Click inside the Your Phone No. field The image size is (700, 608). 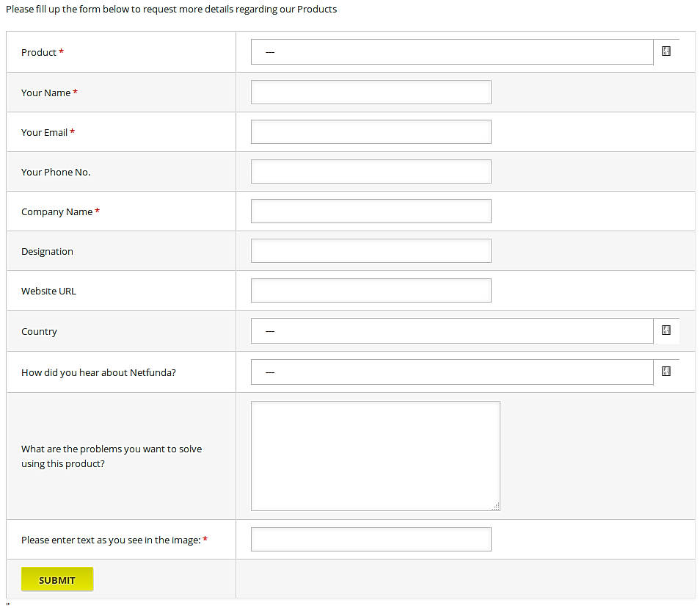coord(371,171)
